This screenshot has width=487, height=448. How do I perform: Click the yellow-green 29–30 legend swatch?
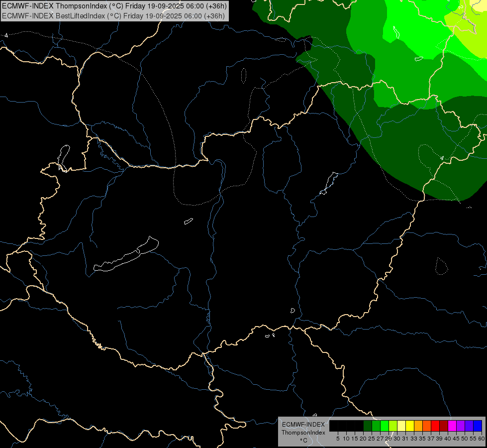(393, 426)
